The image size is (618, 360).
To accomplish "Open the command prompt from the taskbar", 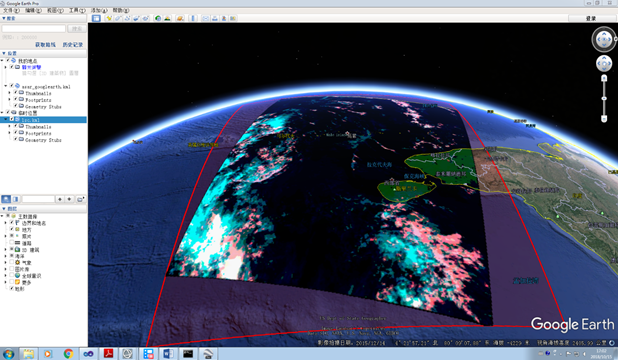I will (188, 354).
